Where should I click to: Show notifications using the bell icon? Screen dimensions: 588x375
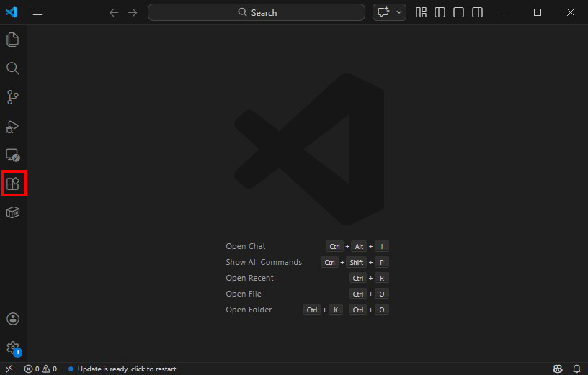(576, 369)
